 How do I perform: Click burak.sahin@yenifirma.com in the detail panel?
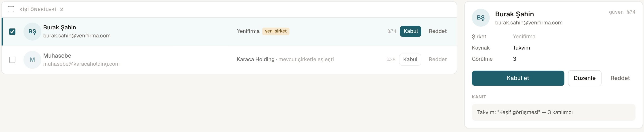pyautogui.click(x=529, y=23)
